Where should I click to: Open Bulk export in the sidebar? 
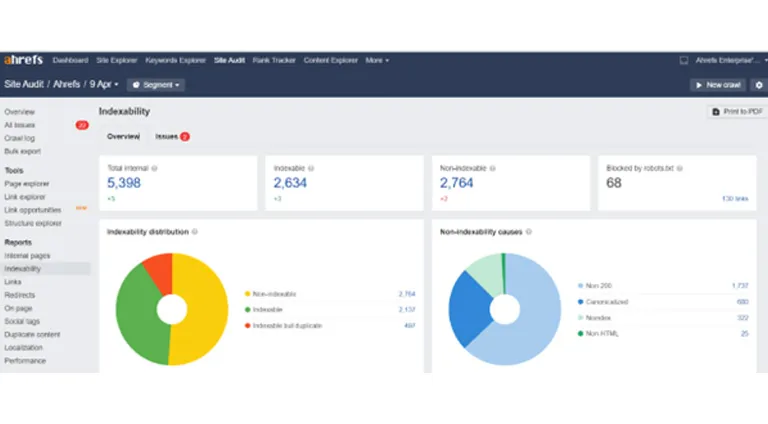point(23,152)
